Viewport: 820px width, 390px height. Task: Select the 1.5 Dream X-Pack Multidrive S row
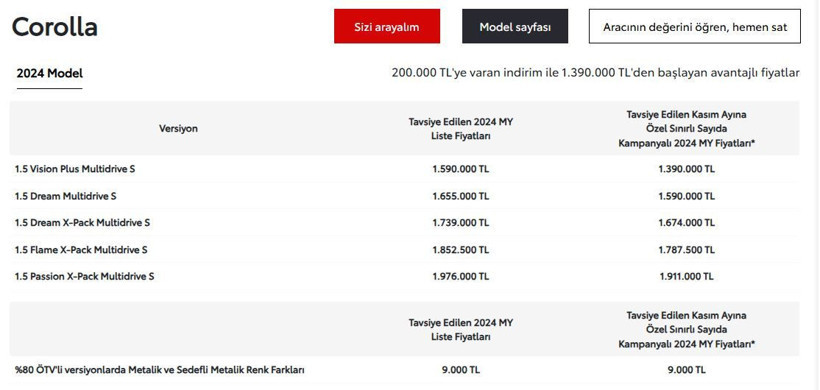pos(404,223)
